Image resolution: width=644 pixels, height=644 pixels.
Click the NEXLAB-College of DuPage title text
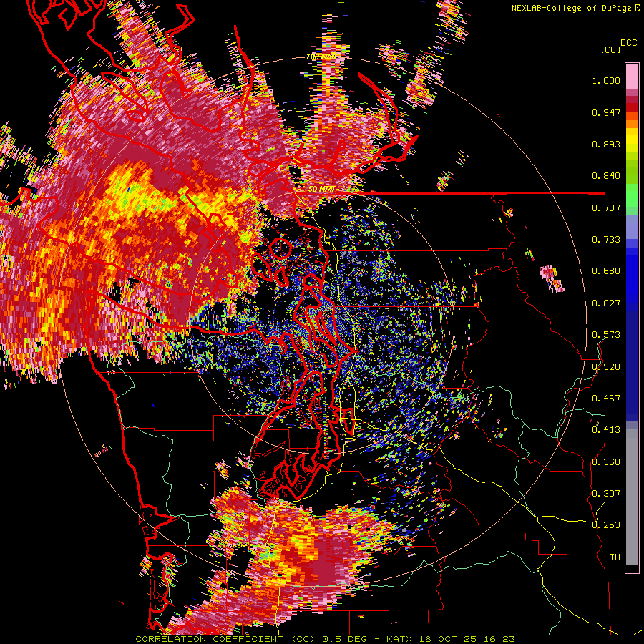(x=576, y=8)
